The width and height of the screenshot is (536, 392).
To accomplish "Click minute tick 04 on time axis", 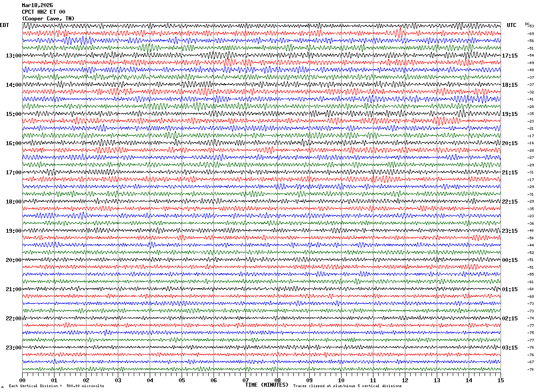I will (150, 380).
